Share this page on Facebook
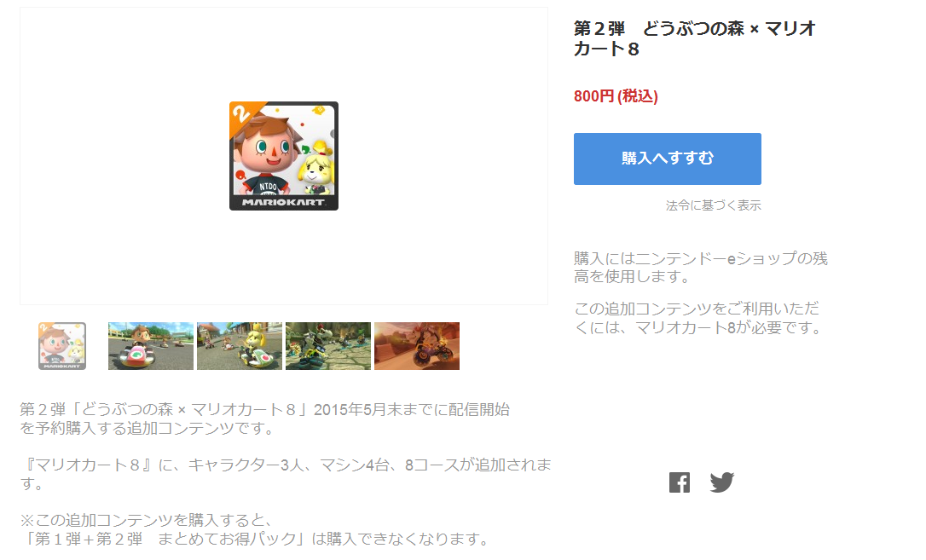Viewport: 926px width, 560px height. (x=679, y=482)
